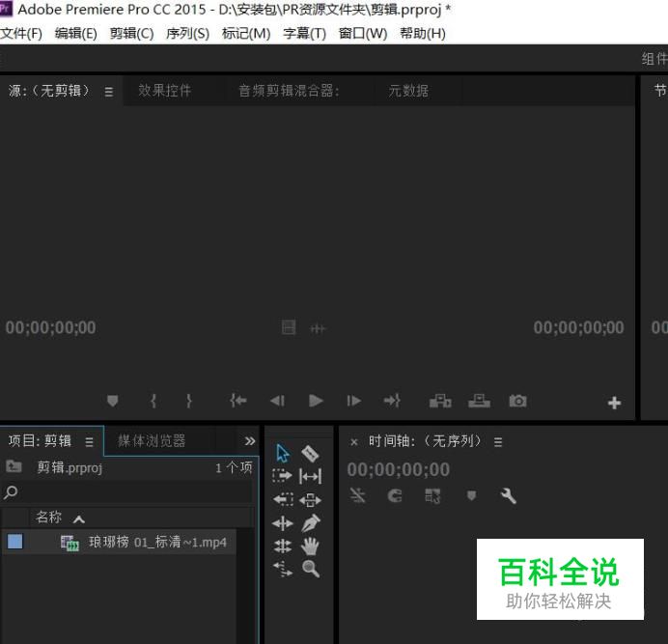Switch to 媒体浏览器 tab
The width and height of the screenshot is (668, 644).
tap(152, 440)
